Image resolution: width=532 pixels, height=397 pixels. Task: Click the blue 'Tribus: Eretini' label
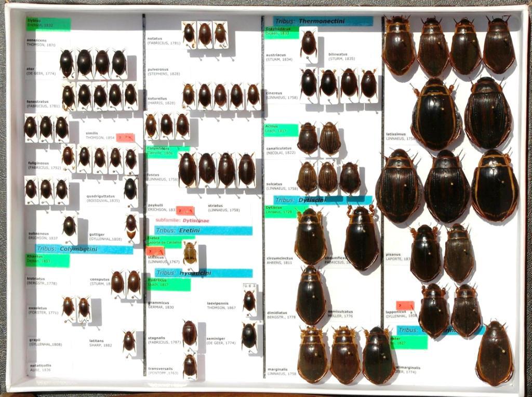tap(203, 230)
